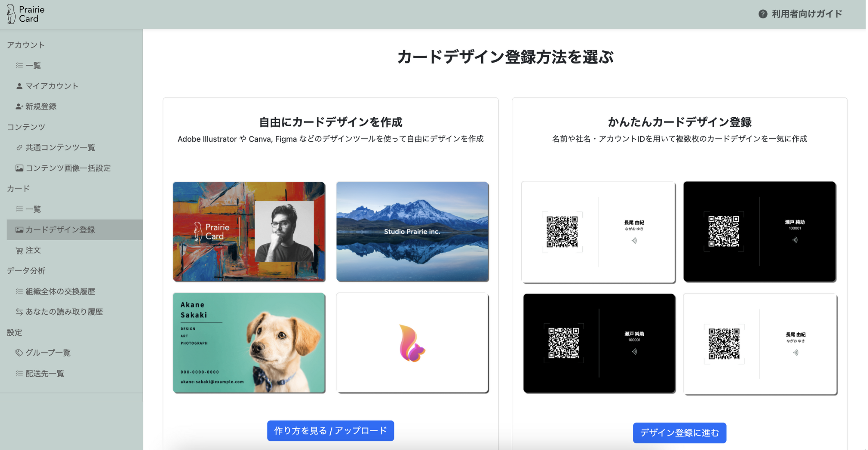Click the グループ一覧 tag icon
Viewport: 868px width, 450px height.
point(19,353)
